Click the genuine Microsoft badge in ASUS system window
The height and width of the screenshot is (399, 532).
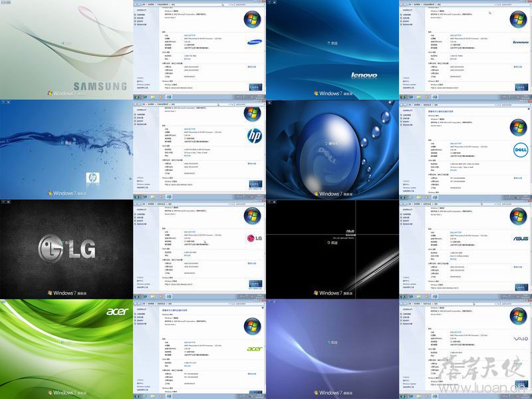521,287
